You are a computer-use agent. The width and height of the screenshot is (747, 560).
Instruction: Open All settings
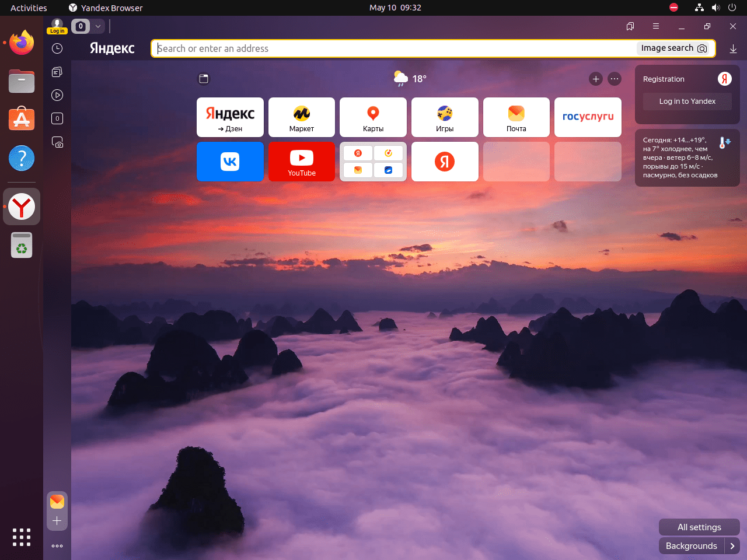[699, 527]
